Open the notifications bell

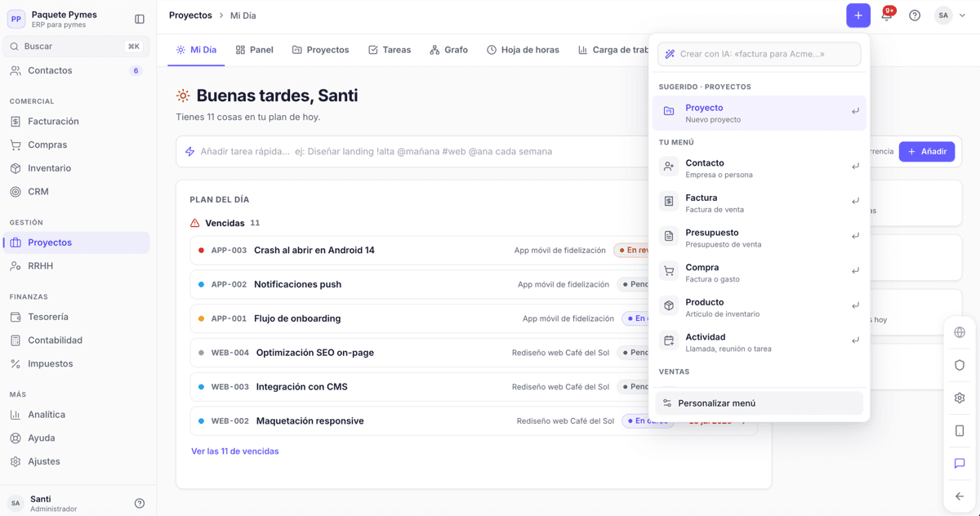click(x=886, y=16)
